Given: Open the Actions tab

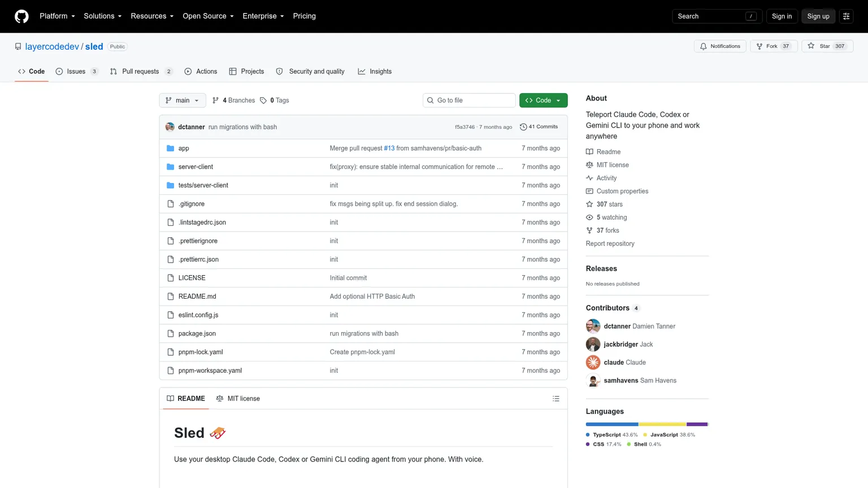Looking at the screenshot, I should click(x=201, y=72).
